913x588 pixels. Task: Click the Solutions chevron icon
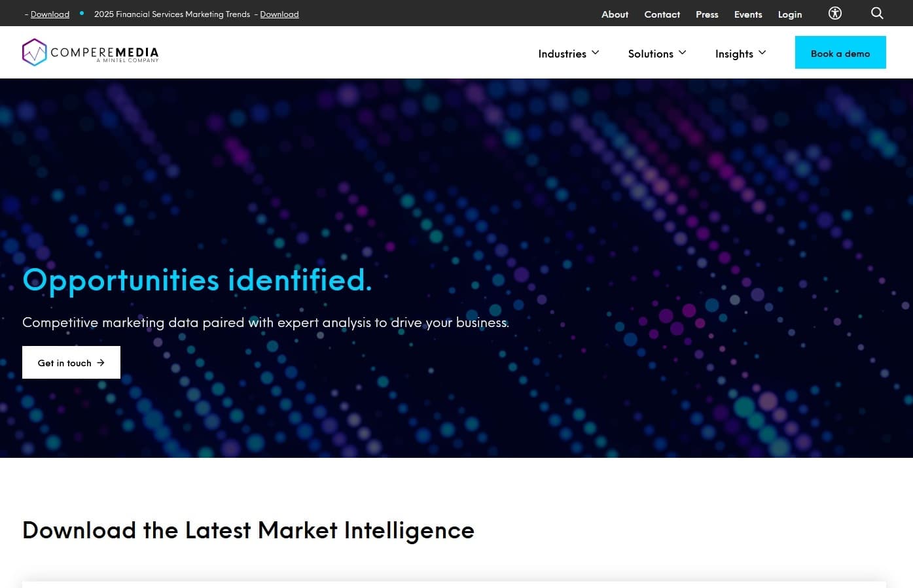tap(683, 52)
